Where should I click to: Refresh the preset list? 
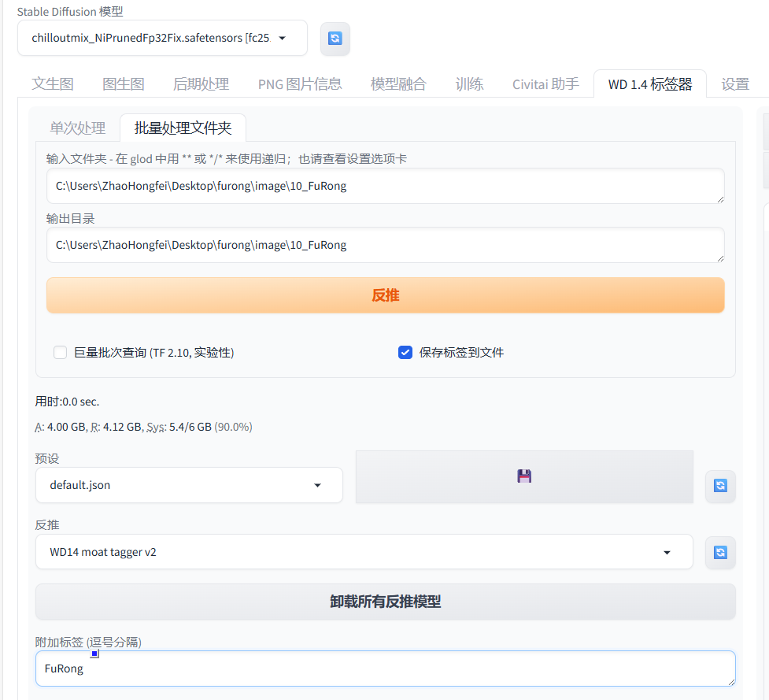(x=719, y=486)
